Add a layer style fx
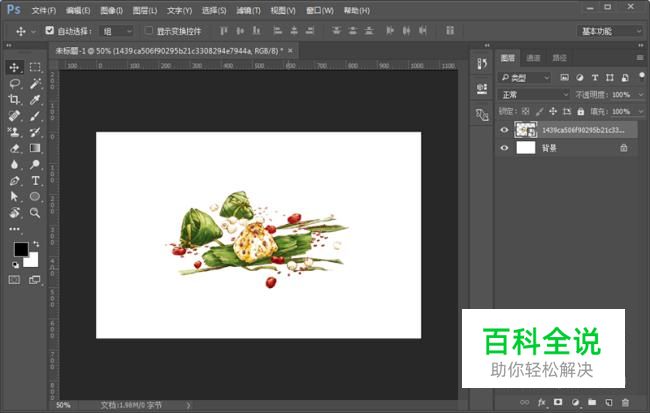Image resolution: width=650 pixels, height=413 pixels. point(541,402)
